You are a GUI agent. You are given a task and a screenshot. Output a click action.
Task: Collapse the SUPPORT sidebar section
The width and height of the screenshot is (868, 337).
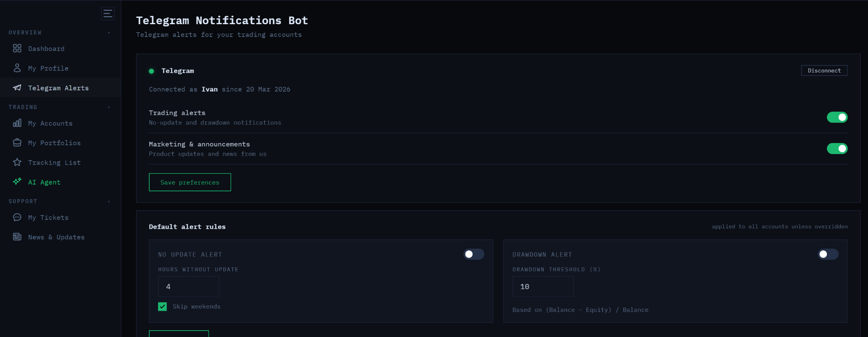coord(109,201)
